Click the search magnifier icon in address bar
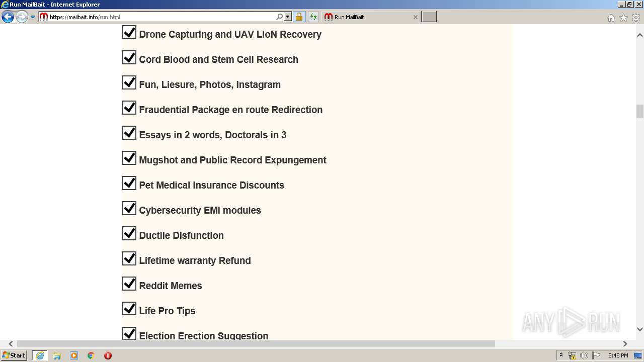 280,17
